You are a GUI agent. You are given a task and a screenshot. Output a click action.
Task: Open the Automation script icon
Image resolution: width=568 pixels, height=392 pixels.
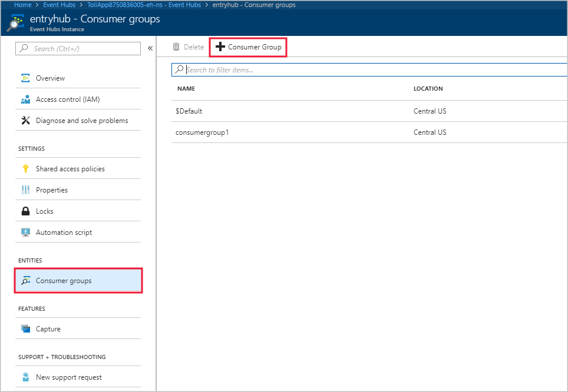[25, 232]
